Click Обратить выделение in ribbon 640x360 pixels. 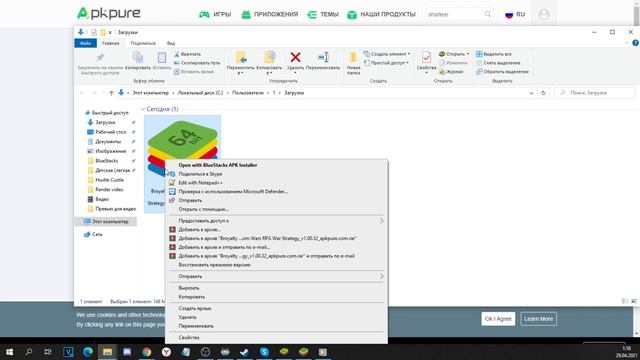click(x=502, y=72)
